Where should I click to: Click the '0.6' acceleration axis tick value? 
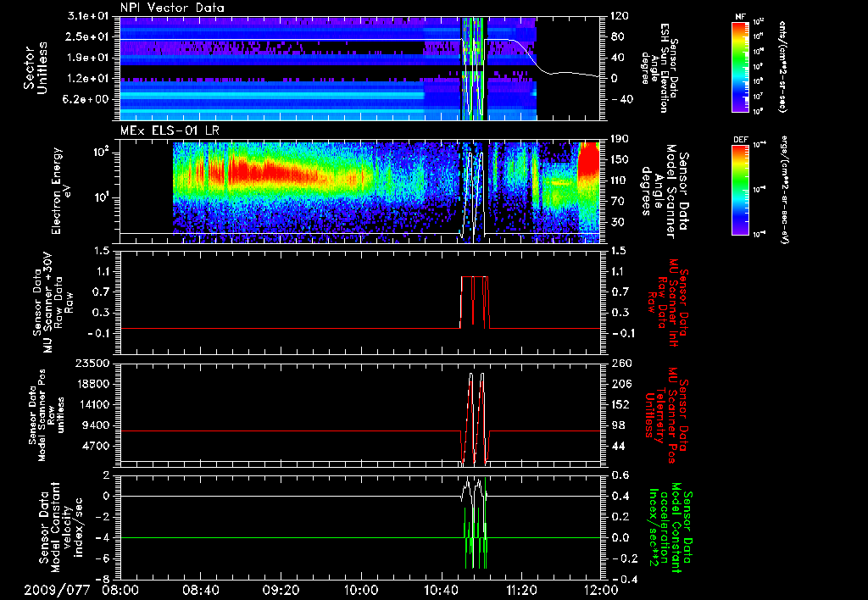click(620, 475)
